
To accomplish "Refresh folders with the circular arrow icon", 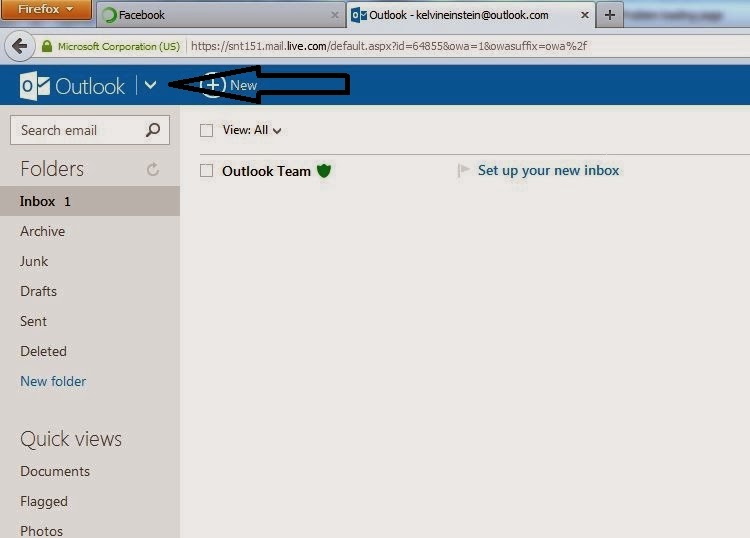I will click(153, 169).
